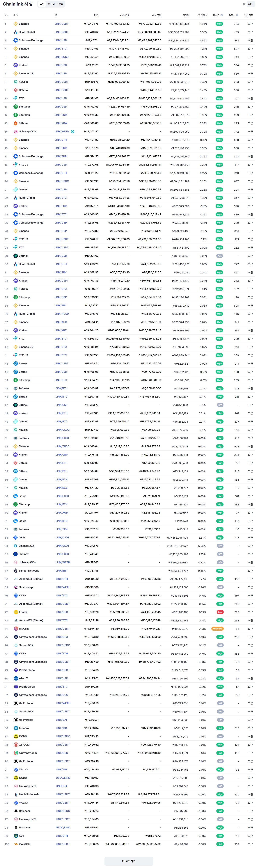The image size is (259, 868).
Task: Click the Gate.io logo in row 9
Action: 15,90
